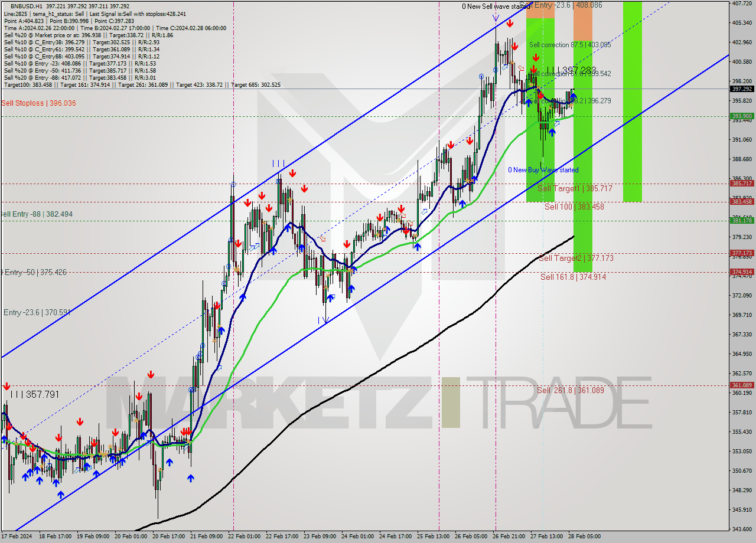Click the 'Sell 261.8 | 361.089' label
The image size is (756, 543).
571,390
